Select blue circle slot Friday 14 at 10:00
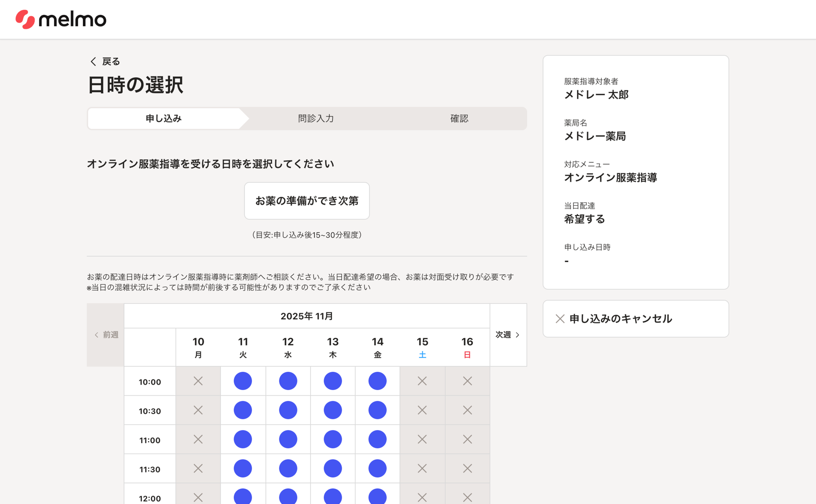The height and width of the screenshot is (504, 816). (x=377, y=381)
